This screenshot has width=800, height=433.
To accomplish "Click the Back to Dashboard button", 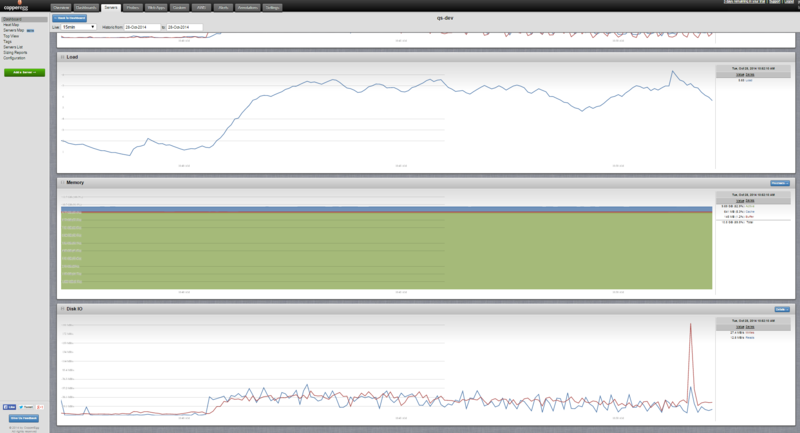I will click(69, 18).
